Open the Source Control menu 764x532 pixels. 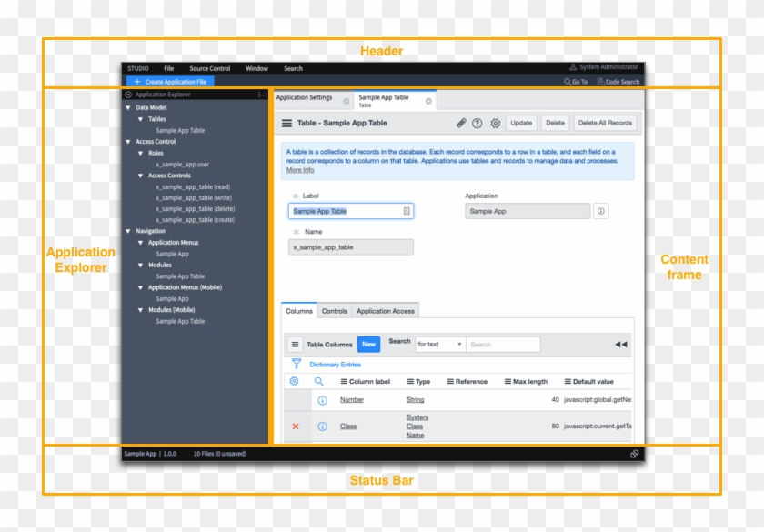tap(209, 69)
